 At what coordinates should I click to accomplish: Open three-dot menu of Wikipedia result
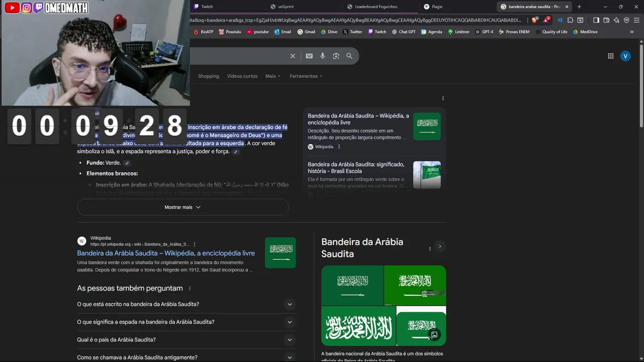point(195,244)
